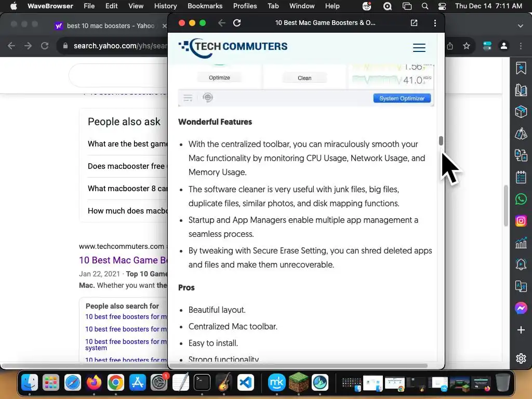Bookmark this page with star icon
The width and height of the screenshot is (532, 399).
click(467, 46)
